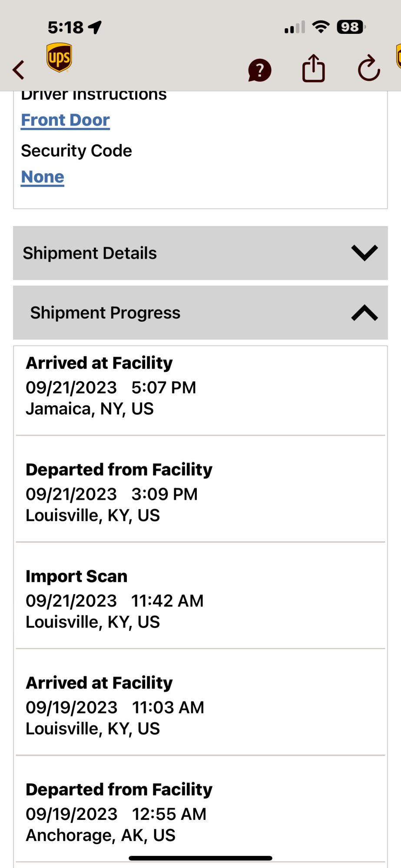Tap the share icon
401x868 pixels.
313,69
